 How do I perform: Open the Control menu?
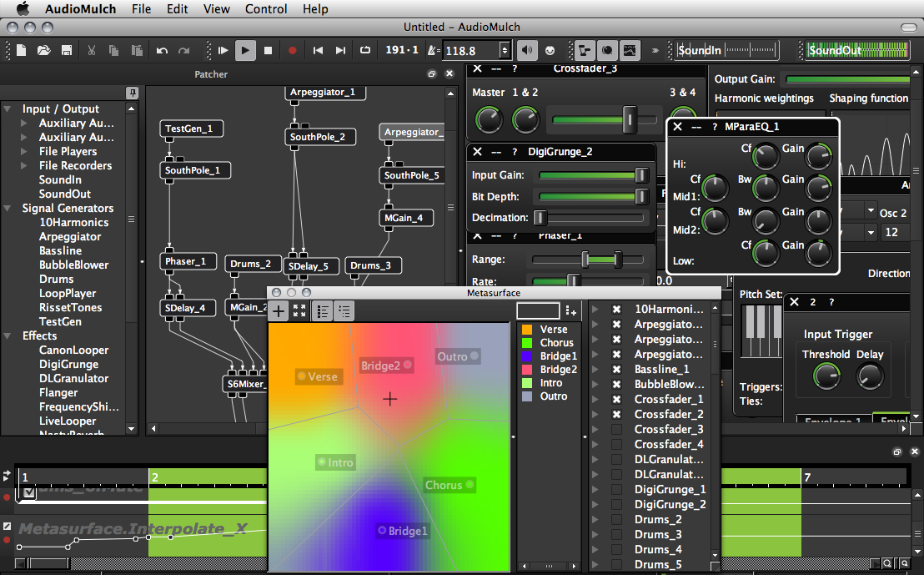click(266, 9)
